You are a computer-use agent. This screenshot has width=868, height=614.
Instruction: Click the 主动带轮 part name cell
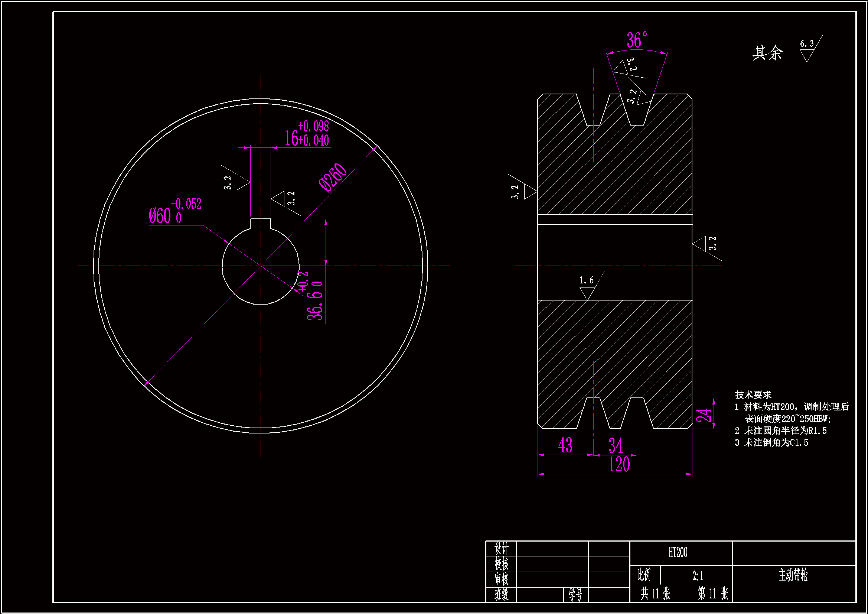coord(793,575)
